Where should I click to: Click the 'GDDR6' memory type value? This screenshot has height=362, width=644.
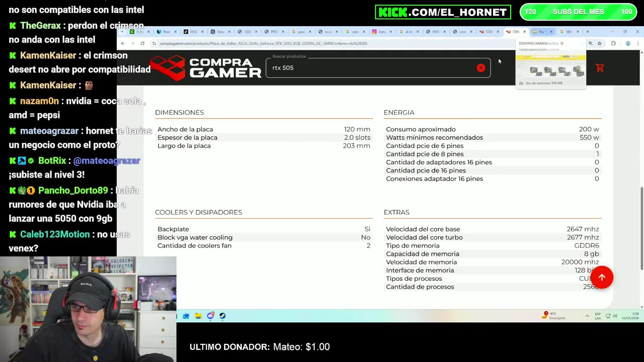coord(587,245)
